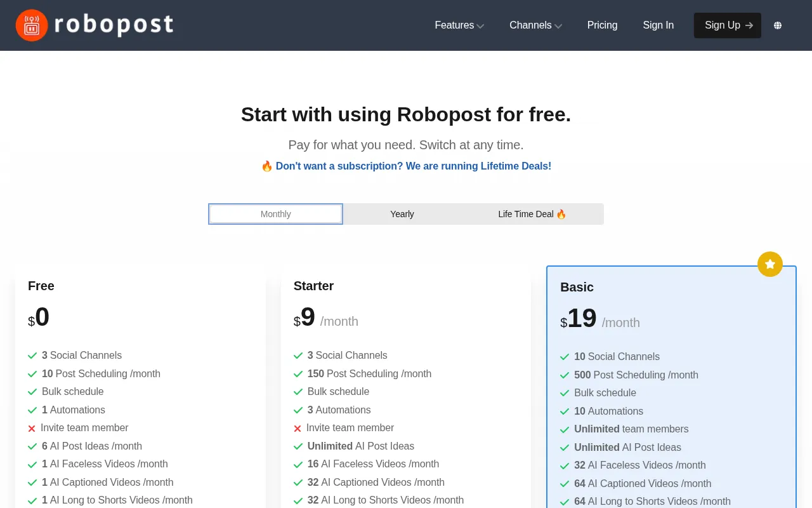The image size is (812, 508).
Task: Click the arrow icon inside Sign Up button
Action: coord(749,25)
